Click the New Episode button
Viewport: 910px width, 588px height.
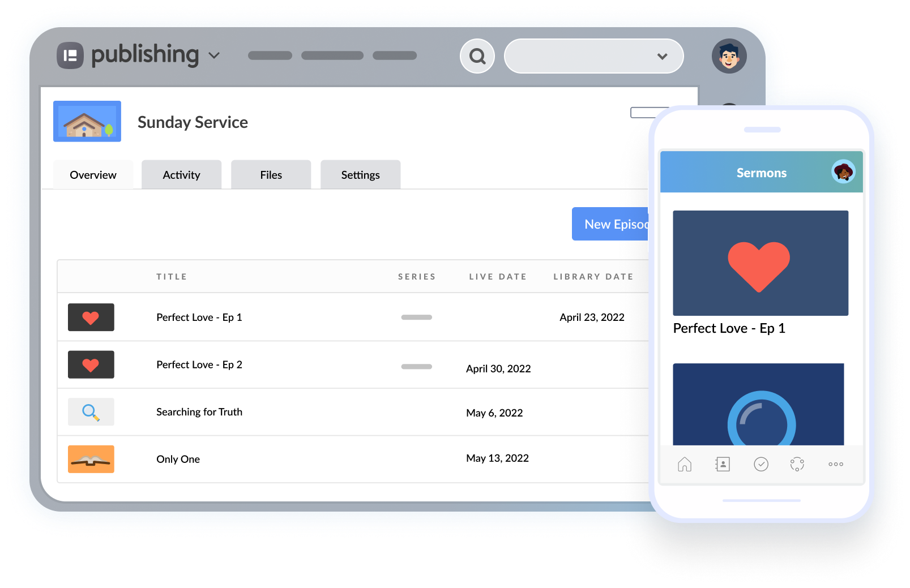point(612,224)
